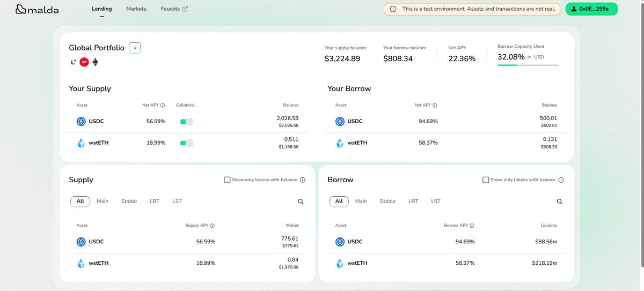Viewport: 644px width, 291px height.
Task: Enable Show only tokens with balance in the Borrow panel
Action: pos(486,180)
